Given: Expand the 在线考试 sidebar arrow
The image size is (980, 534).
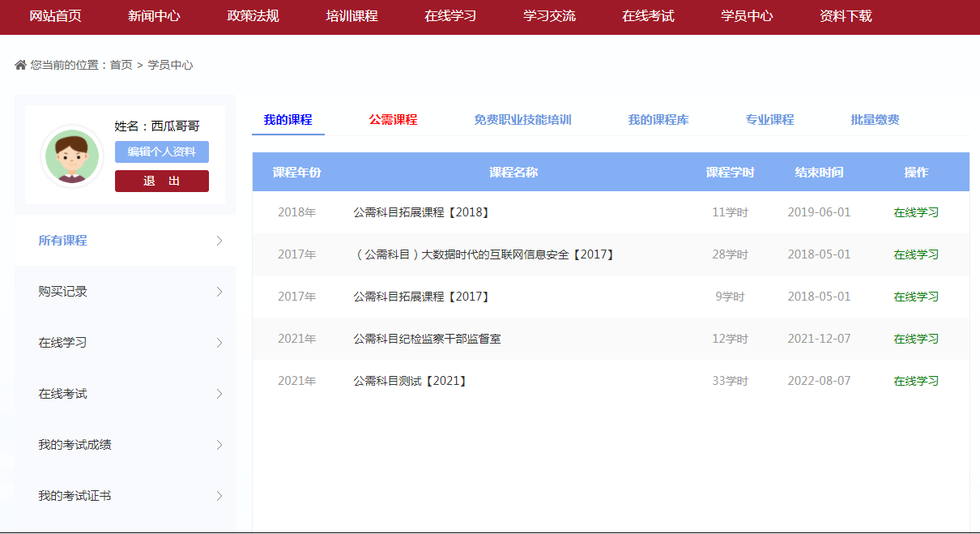Looking at the screenshot, I should 219,394.
